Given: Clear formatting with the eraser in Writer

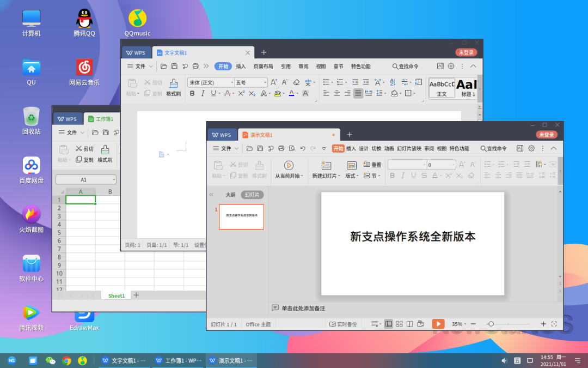Looking at the screenshot, I should click(x=296, y=82).
